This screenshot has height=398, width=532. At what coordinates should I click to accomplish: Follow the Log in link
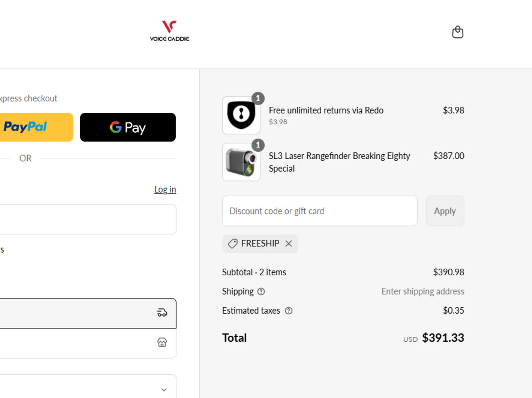pyautogui.click(x=165, y=190)
